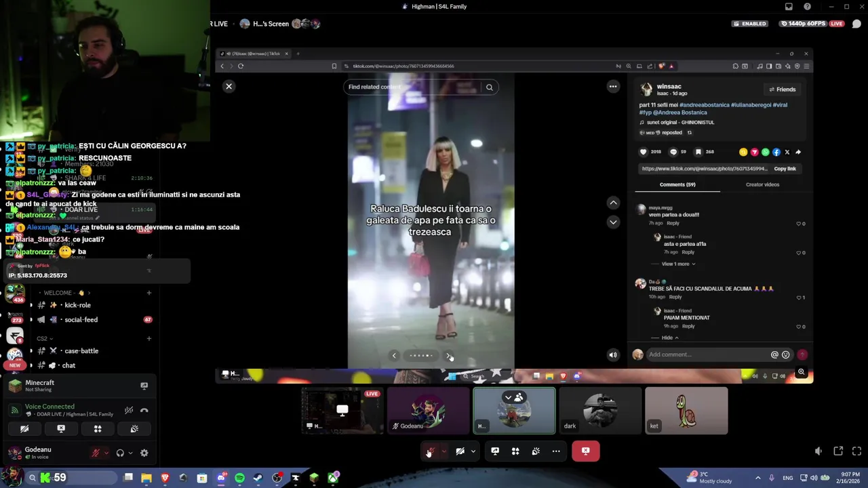Click the TikTok search magnifier icon
This screenshot has height=488, width=868.
tap(489, 87)
